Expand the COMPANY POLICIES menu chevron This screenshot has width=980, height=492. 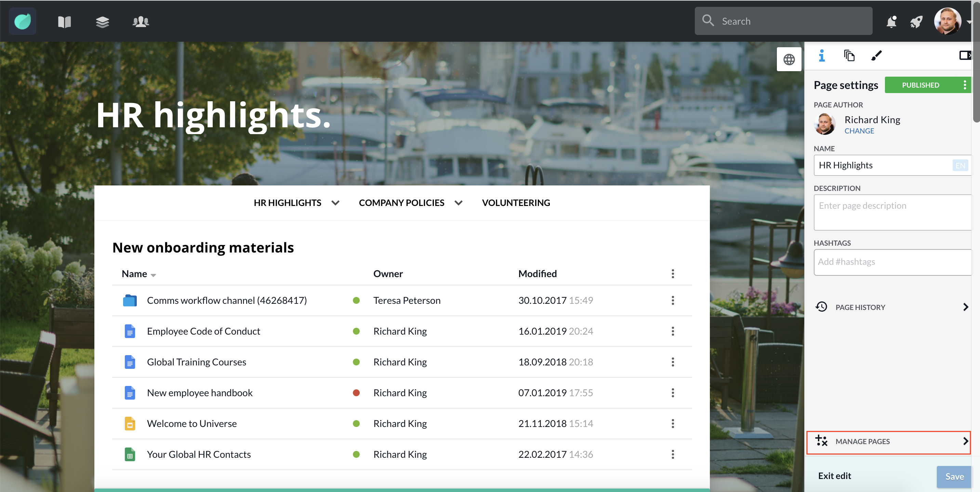459,203
